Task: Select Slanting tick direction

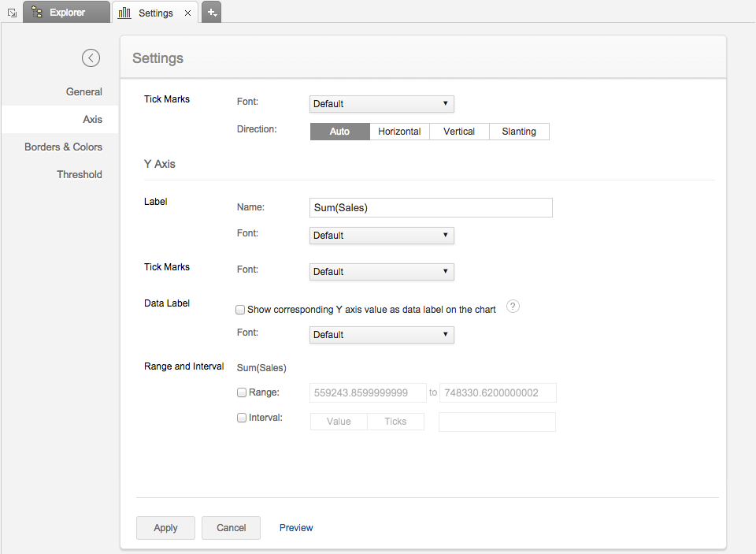Action: tap(519, 132)
